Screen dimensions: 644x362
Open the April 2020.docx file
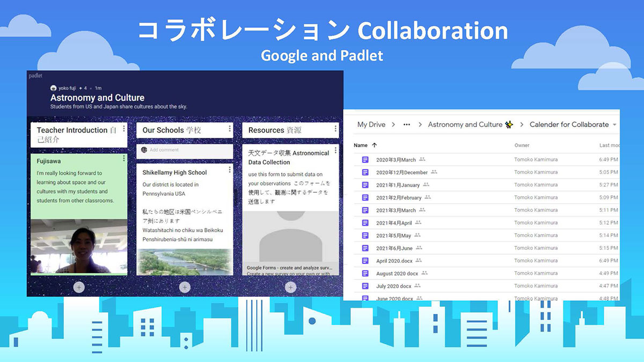pyautogui.click(x=394, y=261)
